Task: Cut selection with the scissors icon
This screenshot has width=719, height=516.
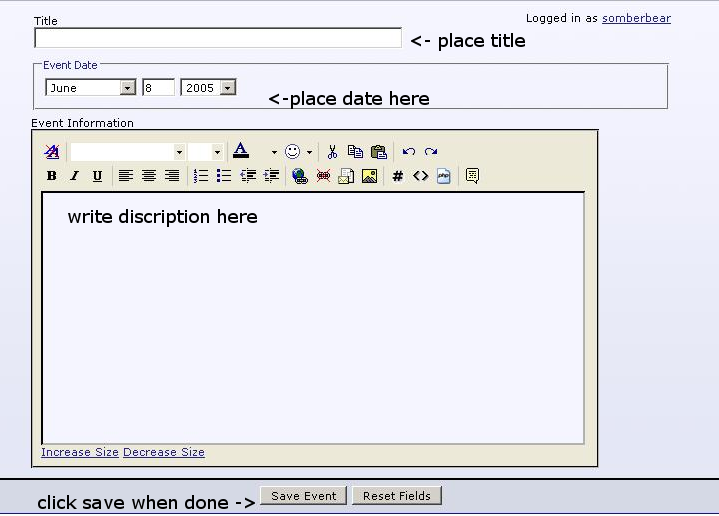Action: (332, 152)
